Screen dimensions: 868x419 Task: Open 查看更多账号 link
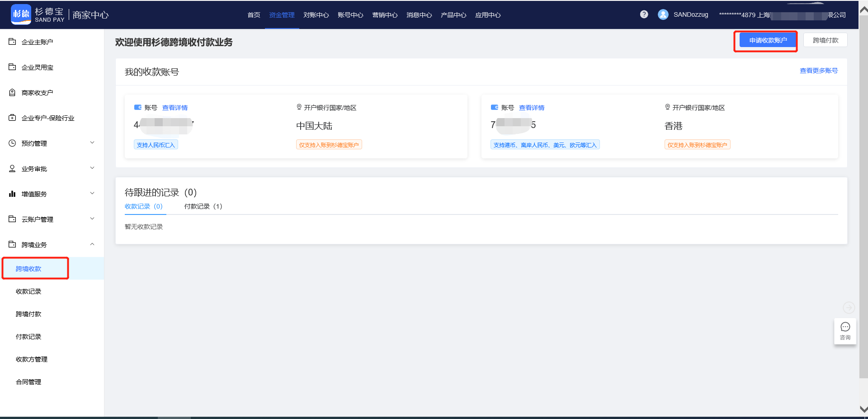click(818, 71)
